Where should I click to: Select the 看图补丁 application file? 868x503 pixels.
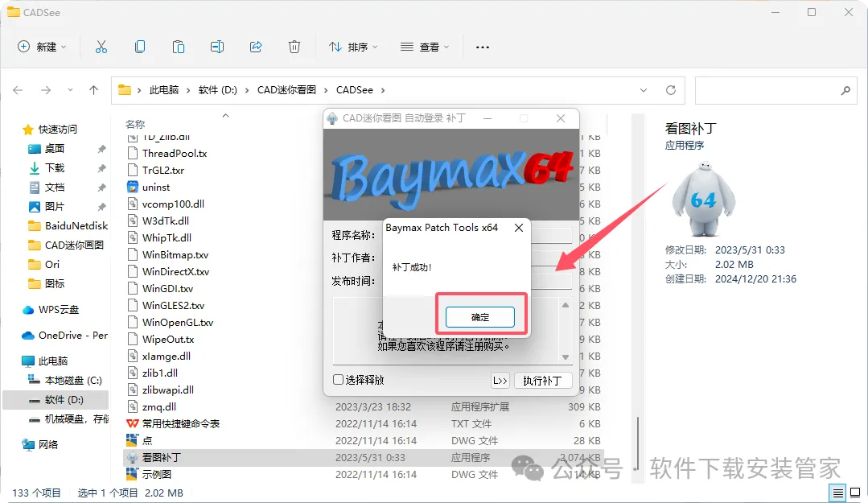click(x=161, y=458)
